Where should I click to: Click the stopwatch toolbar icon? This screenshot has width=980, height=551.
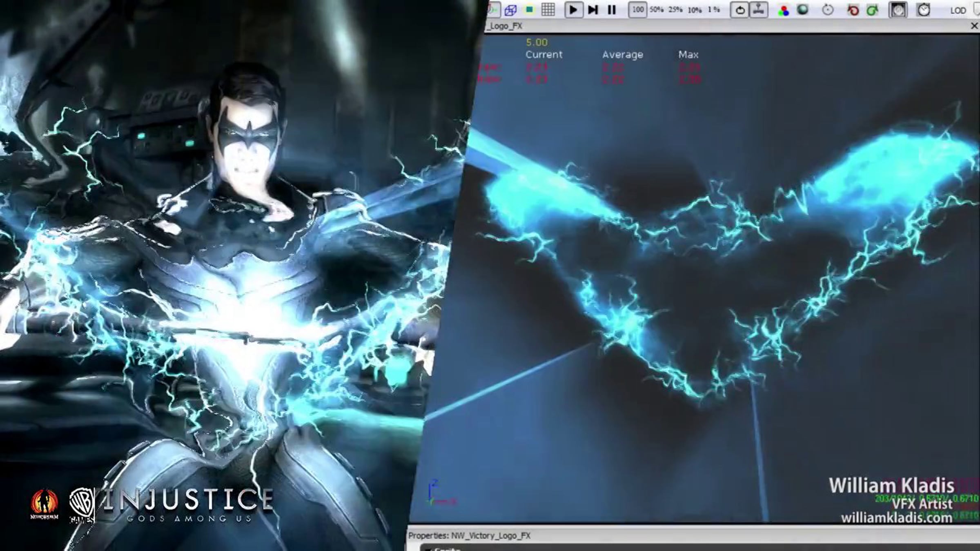coord(924,9)
